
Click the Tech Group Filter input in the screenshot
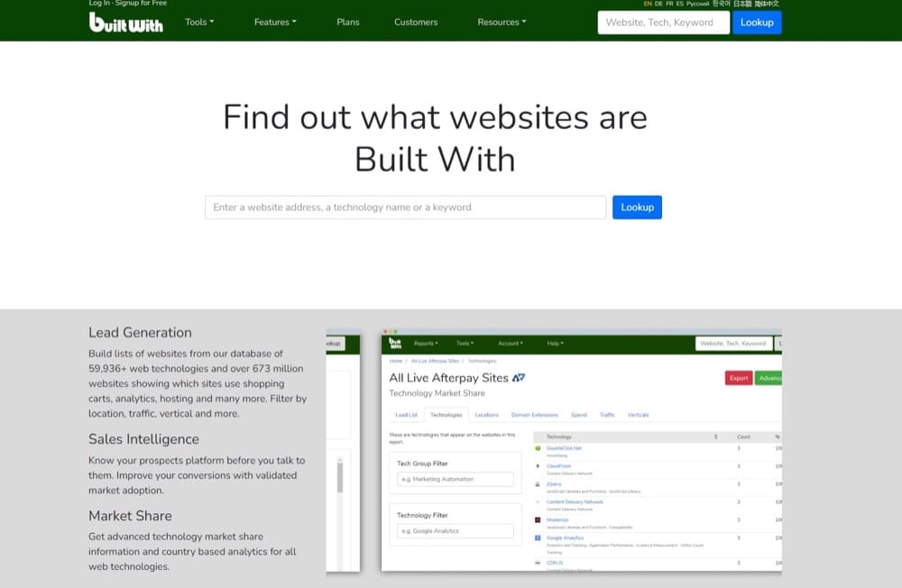455,479
